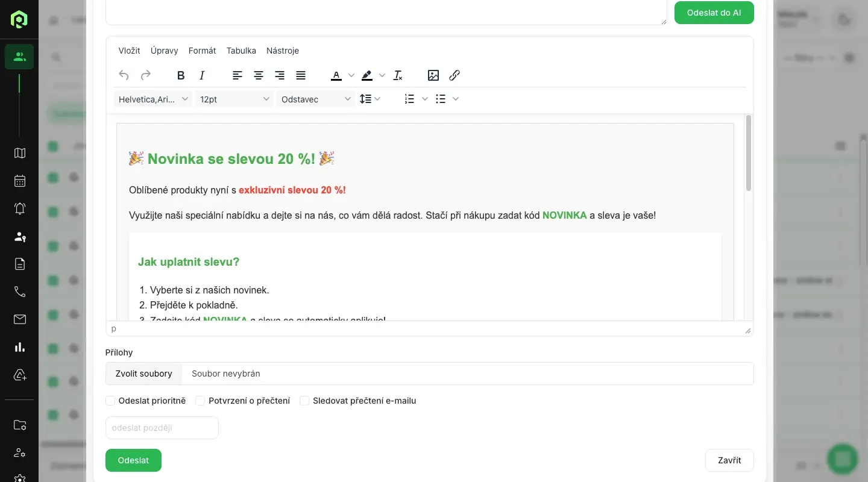Open the Formát menu
This screenshot has width=868, height=482.
click(202, 51)
